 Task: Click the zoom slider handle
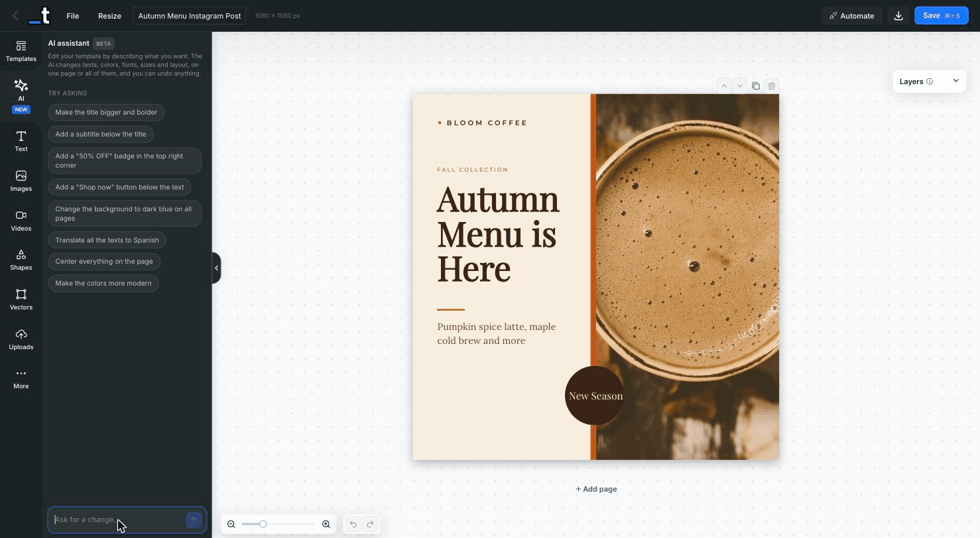coord(263,524)
